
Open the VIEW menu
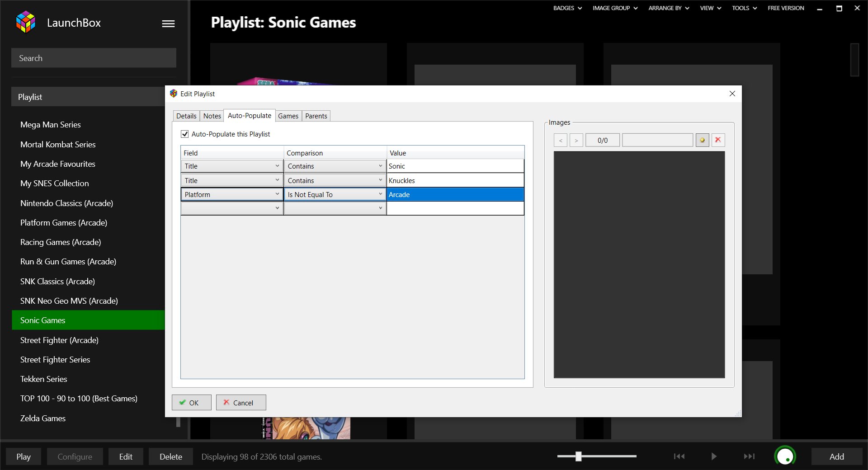pyautogui.click(x=711, y=8)
